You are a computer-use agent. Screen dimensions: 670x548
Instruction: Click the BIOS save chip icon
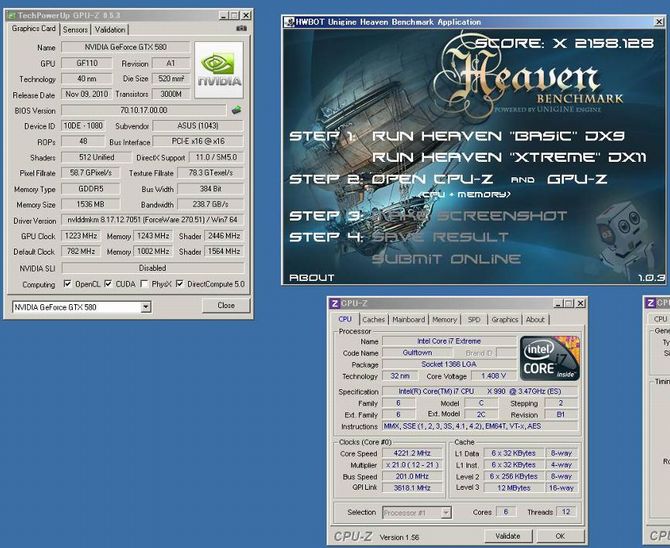pos(236,110)
